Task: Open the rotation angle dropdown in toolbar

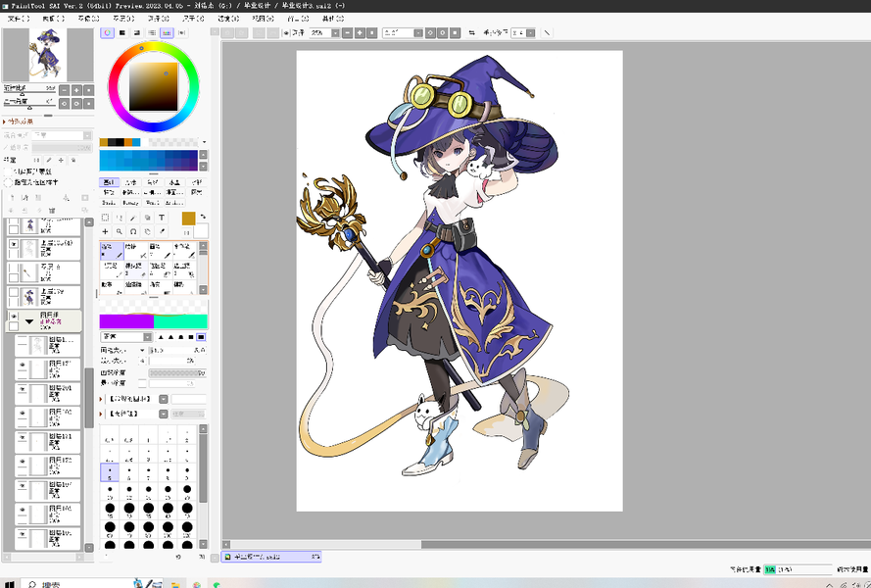Action: [418, 32]
